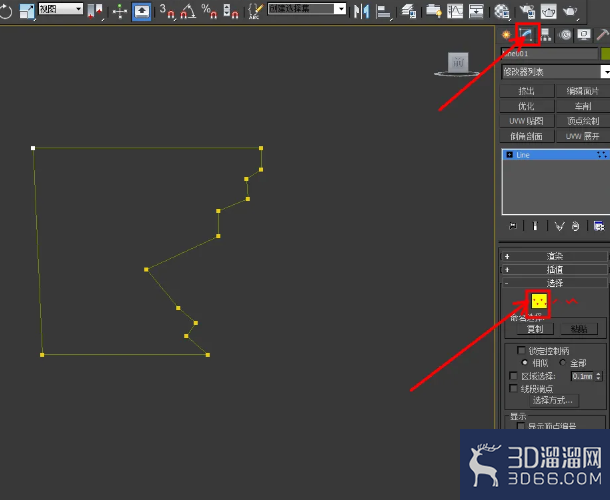Click the 粘贴 button under named selection

coord(579,329)
